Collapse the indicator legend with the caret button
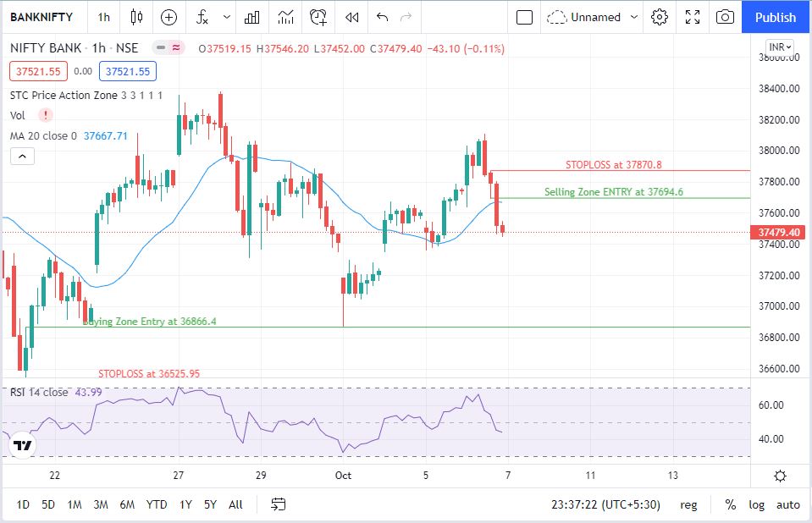The width and height of the screenshot is (812, 523). [22, 156]
